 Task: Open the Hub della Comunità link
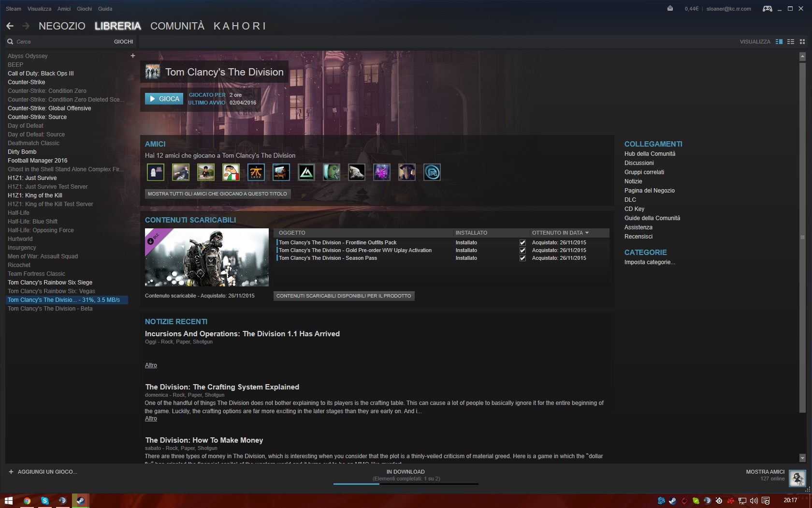point(650,154)
